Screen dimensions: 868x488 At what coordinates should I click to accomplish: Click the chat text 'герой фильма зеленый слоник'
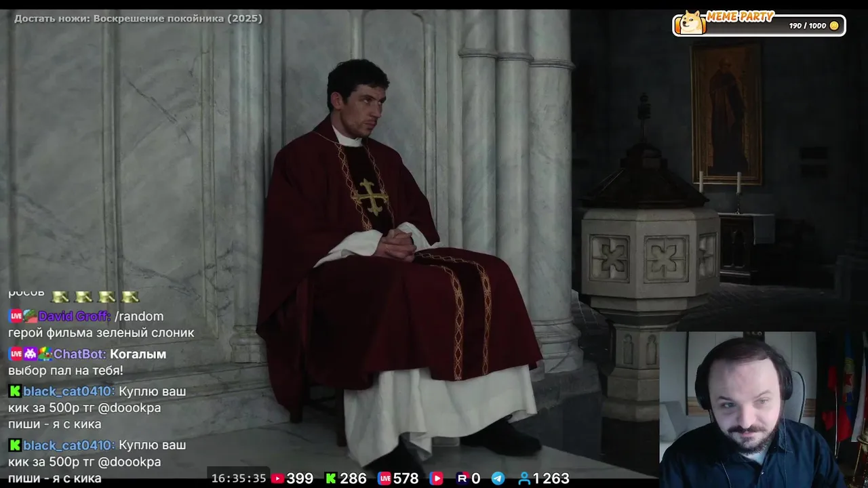(101, 333)
